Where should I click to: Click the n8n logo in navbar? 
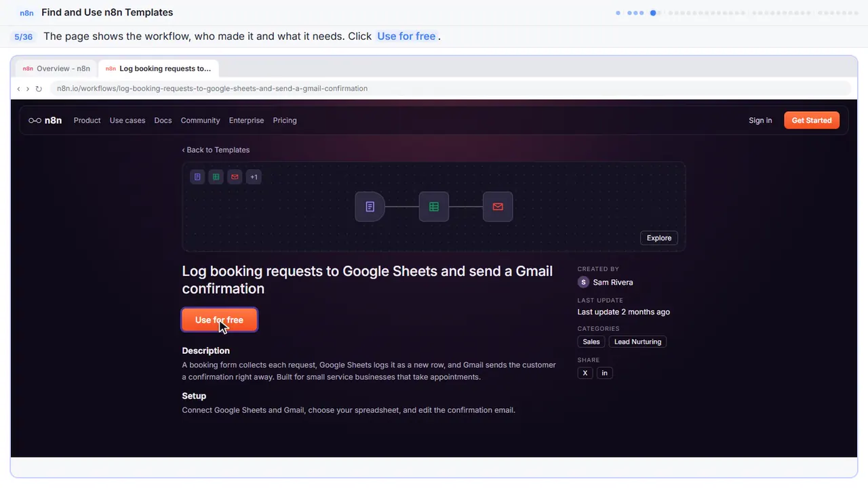tap(45, 120)
